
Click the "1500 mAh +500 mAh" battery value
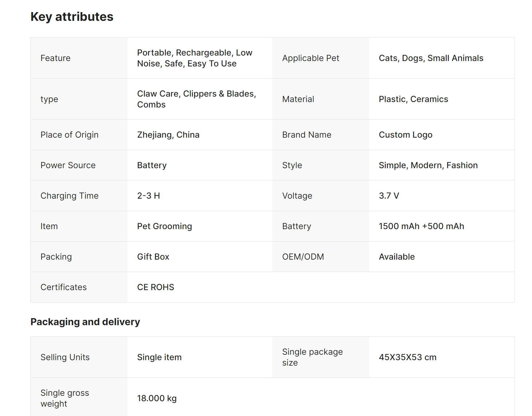(x=421, y=226)
